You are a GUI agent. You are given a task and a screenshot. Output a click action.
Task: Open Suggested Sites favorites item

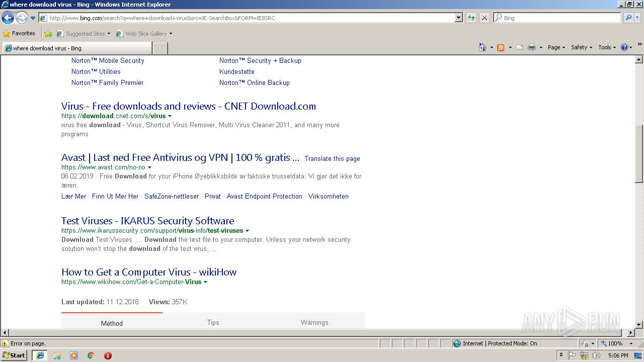[x=83, y=34]
